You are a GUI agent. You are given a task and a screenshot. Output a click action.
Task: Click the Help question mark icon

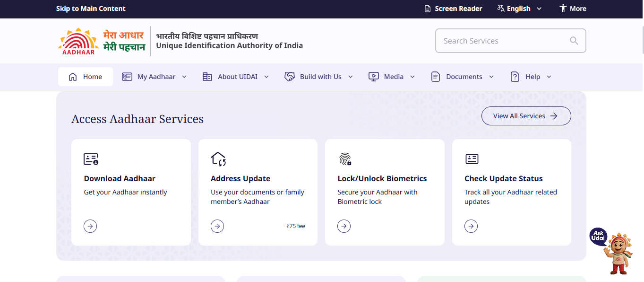(x=515, y=77)
